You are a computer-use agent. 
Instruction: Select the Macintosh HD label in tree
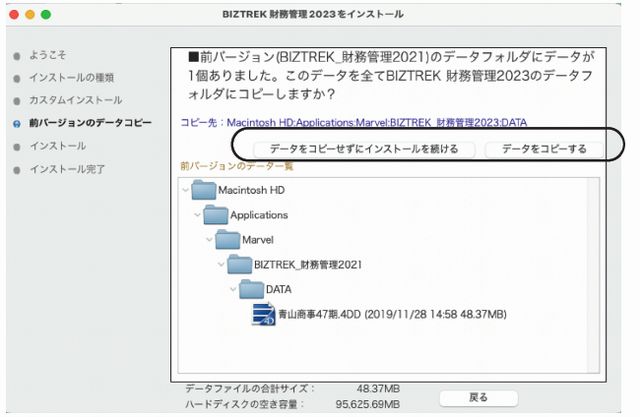[251, 190]
